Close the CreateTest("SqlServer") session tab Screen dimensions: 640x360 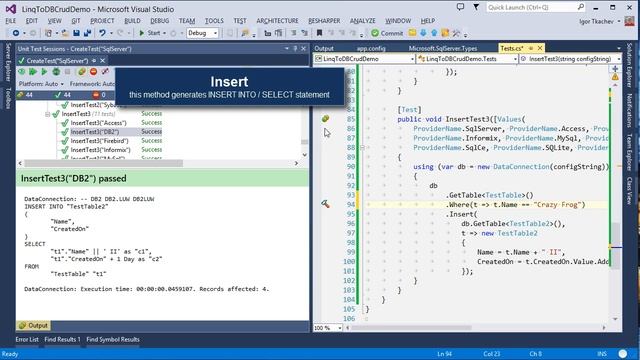pyautogui.click(x=103, y=61)
